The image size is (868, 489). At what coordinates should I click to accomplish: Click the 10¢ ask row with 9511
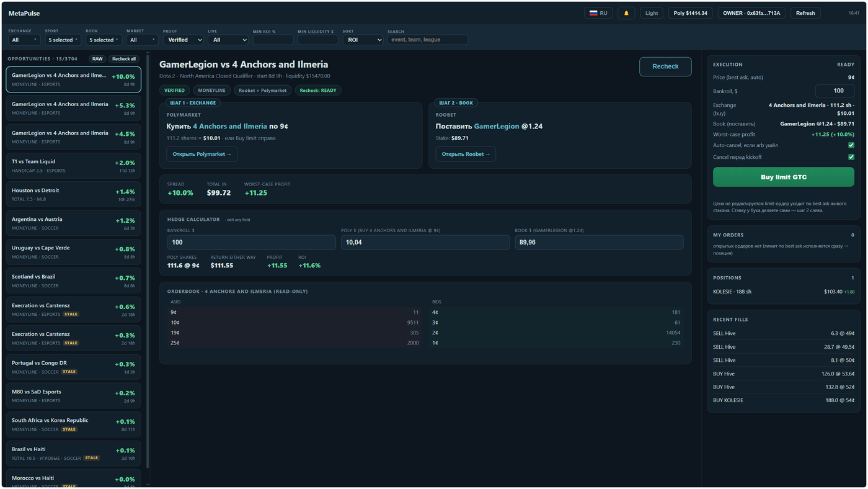click(x=294, y=322)
